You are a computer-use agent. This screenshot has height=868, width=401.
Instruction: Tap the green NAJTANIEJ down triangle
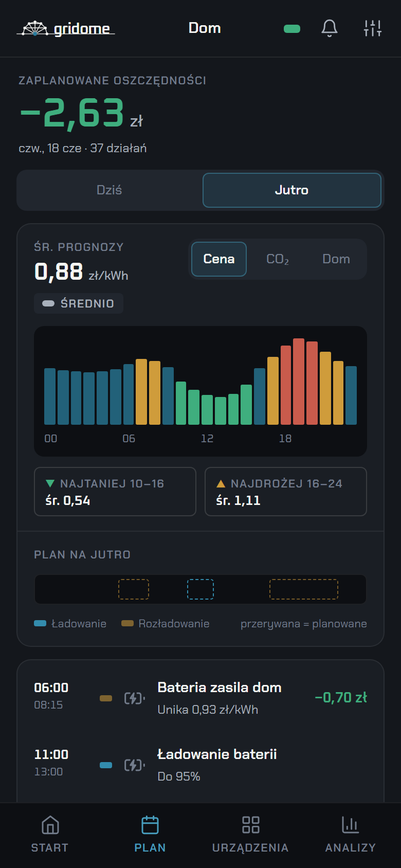click(x=50, y=483)
